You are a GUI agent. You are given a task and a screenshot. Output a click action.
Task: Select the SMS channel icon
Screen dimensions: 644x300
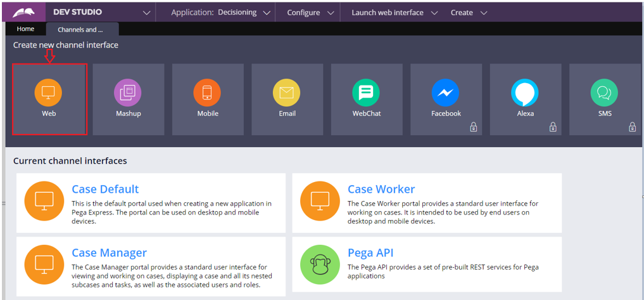(605, 93)
